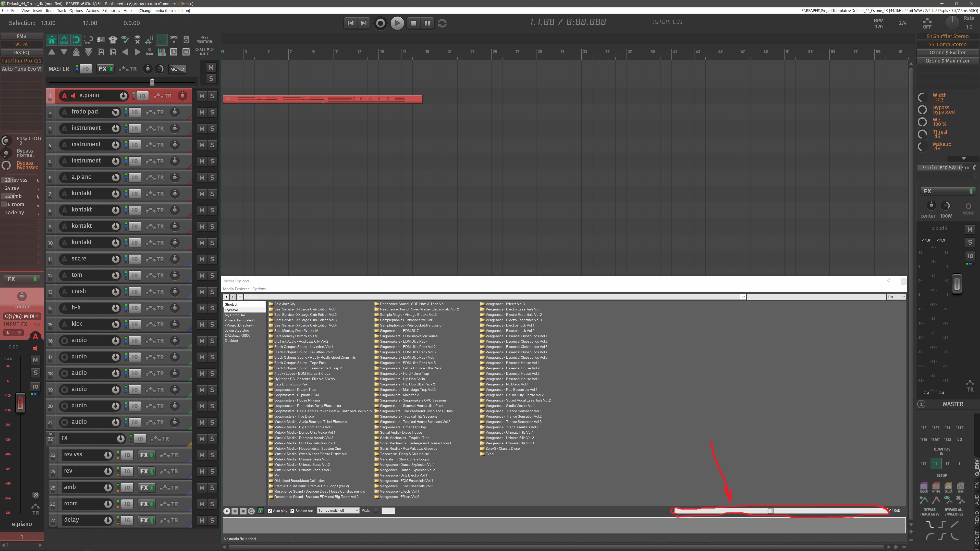Open Q(1/16) MIDI input quantize dropdown
This screenshot has width=980, height=551.
pos(22,316)
